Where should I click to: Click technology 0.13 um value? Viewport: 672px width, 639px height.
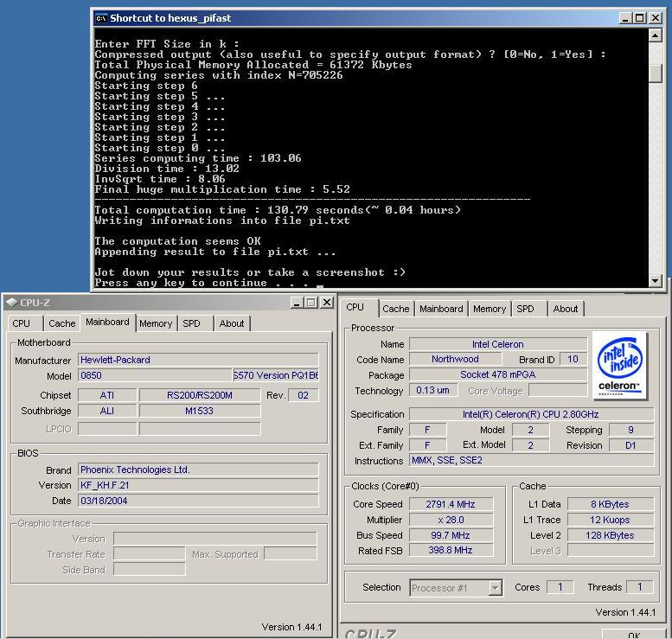coord(432,391)
